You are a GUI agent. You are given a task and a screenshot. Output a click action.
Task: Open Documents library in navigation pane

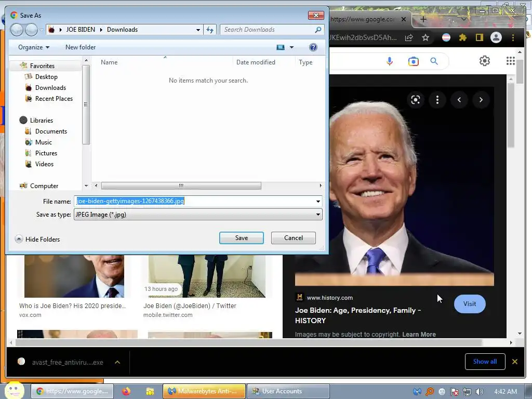coord(51,131)
